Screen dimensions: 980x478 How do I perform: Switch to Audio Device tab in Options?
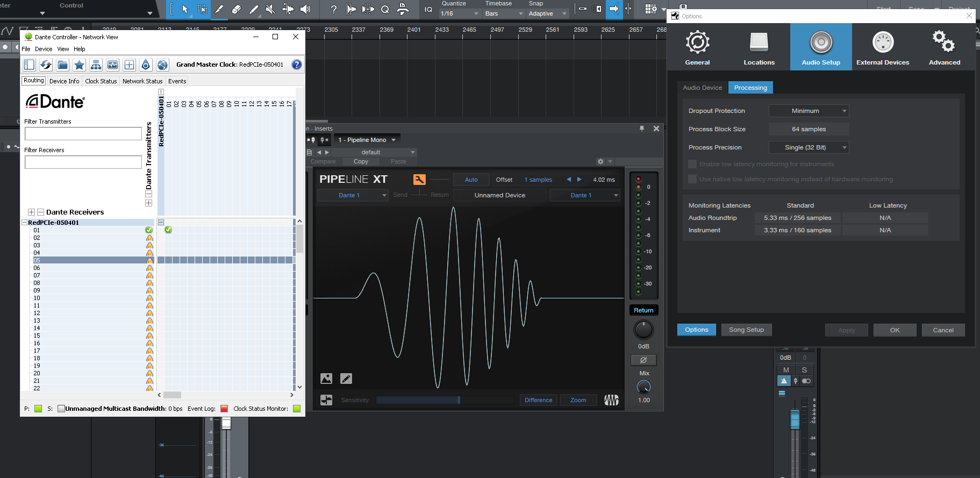(x=702, y=88)
